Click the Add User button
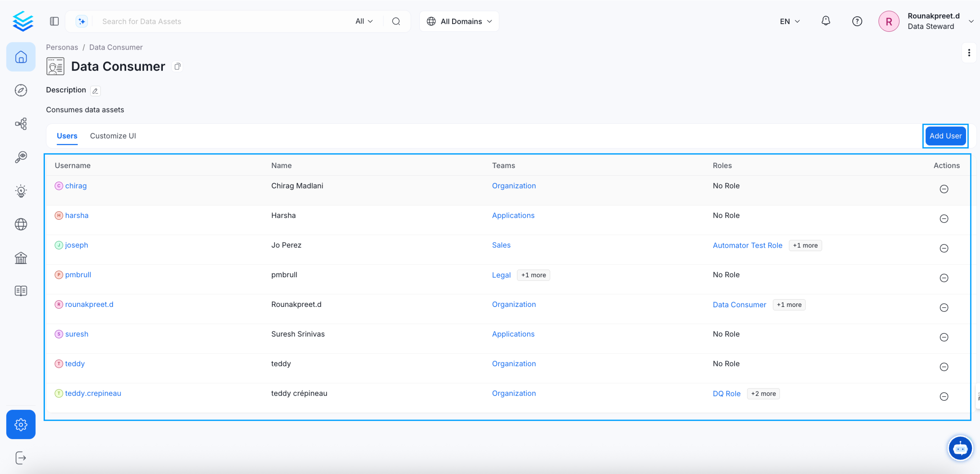Image resolution: width=980 pixels, height=474 pixels. (945, 136)
